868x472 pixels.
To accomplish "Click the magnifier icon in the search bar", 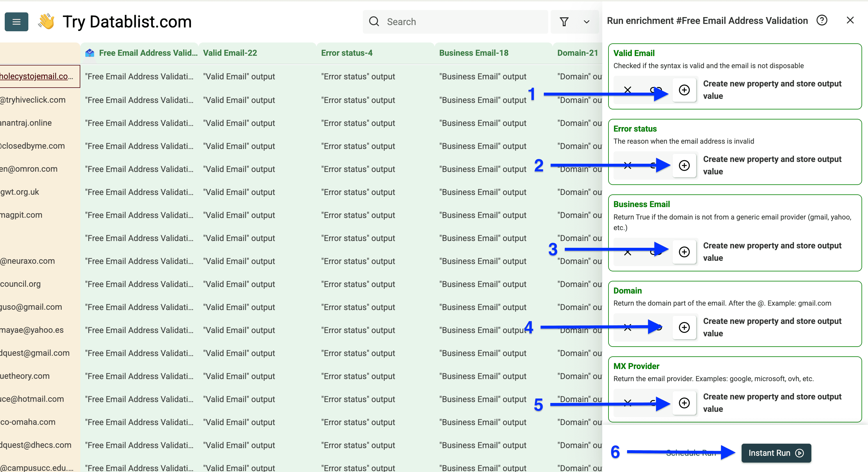I will point(374,21).
